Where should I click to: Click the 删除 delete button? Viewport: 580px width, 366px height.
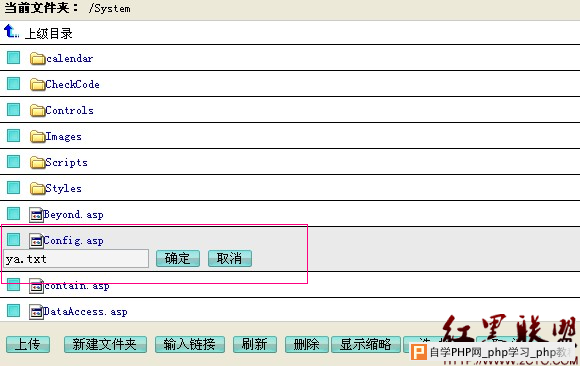pos(307,345)
